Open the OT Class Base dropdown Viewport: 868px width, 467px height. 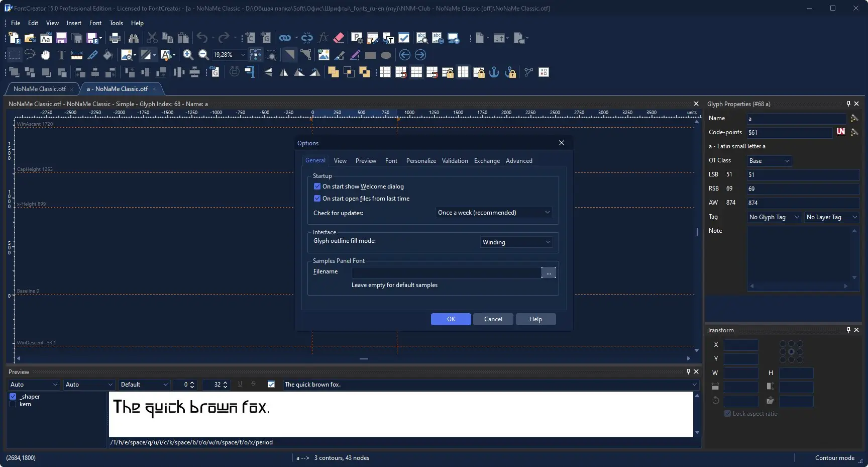tap(770, 161)
